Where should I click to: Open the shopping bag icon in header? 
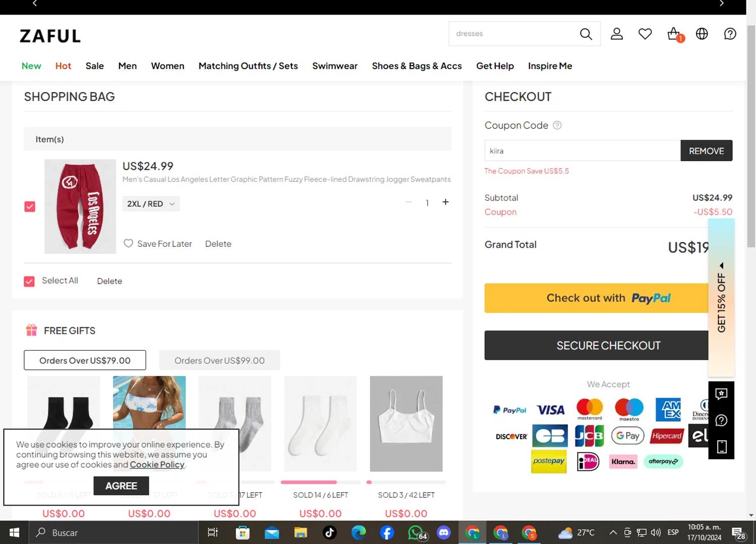tap(674, 34)
